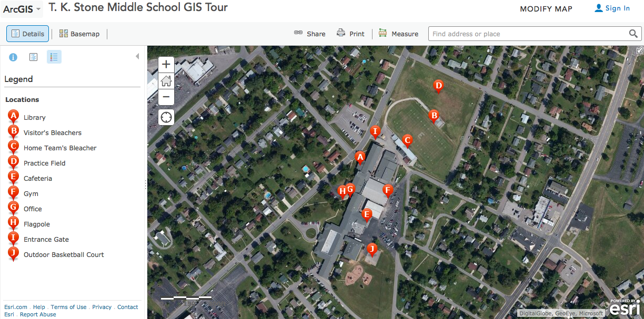Click the search magnifier icon
This screenshot has width=644, height=319.
click(633, 34)
